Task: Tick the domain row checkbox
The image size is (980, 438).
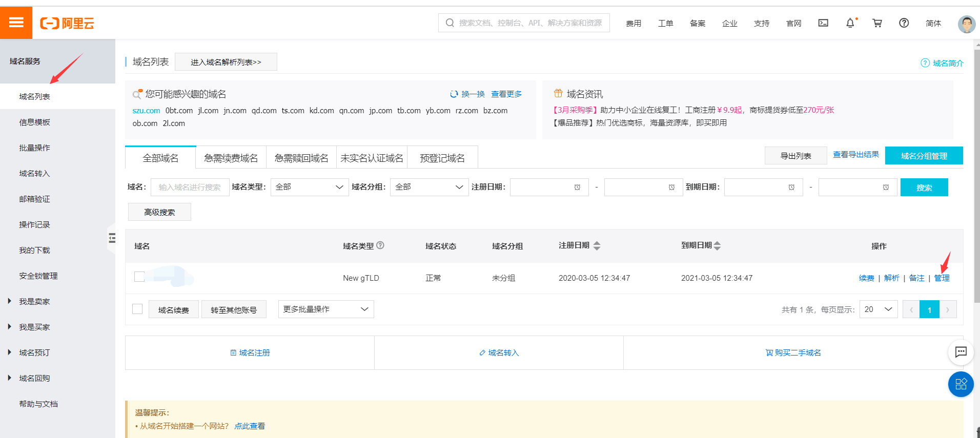Action: (x=139, y=277)
